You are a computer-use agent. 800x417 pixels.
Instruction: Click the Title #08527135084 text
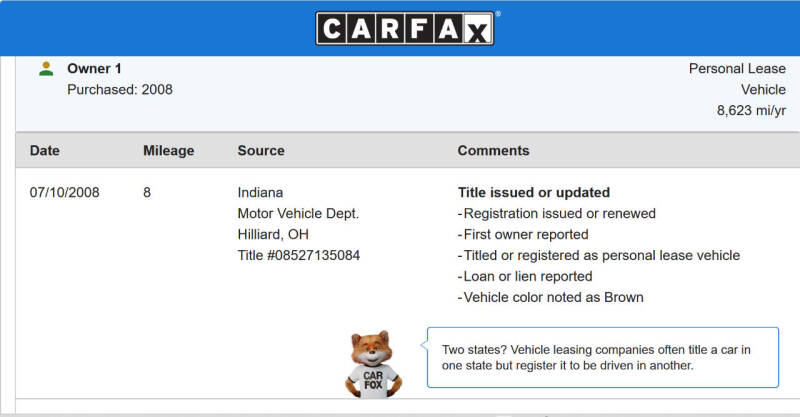click(x=298, y=255)
